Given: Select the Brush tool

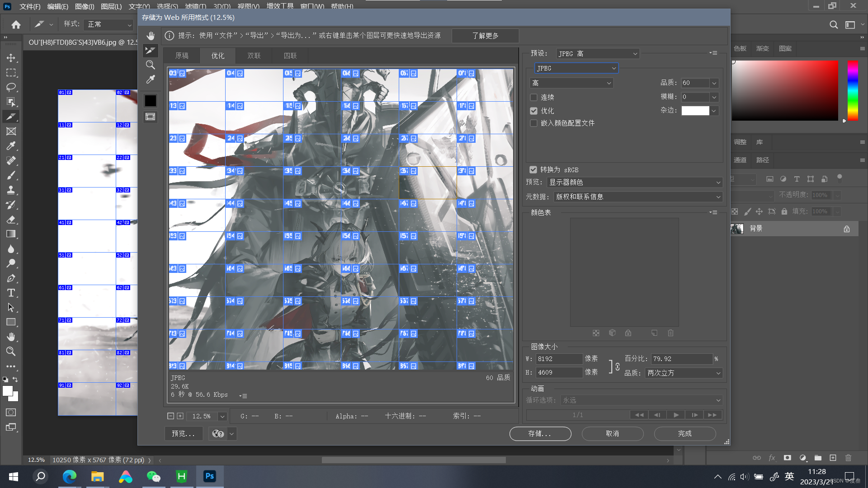Looking at the screenshot, I should [x=11, y=175].
